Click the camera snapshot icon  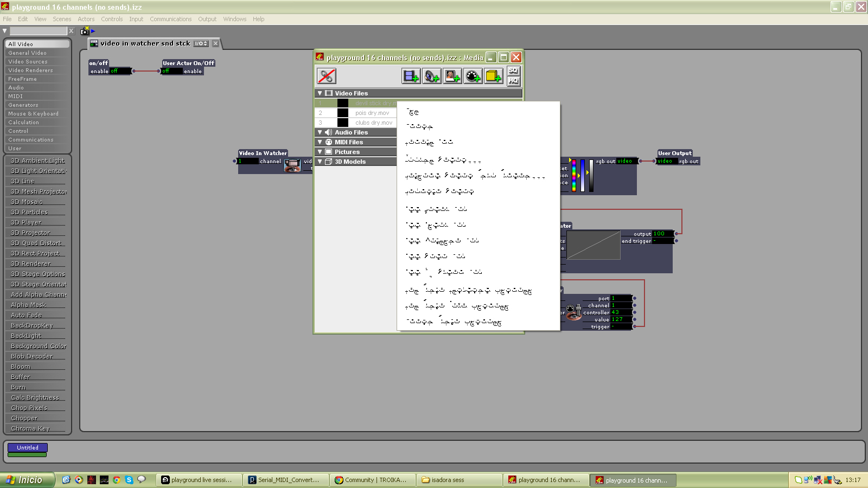point(85,31)
